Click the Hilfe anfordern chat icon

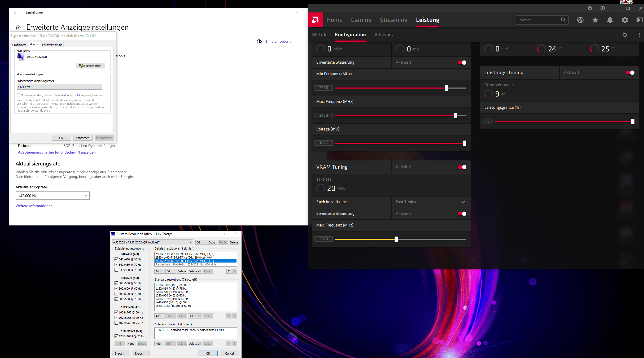(x=260, y=41)
